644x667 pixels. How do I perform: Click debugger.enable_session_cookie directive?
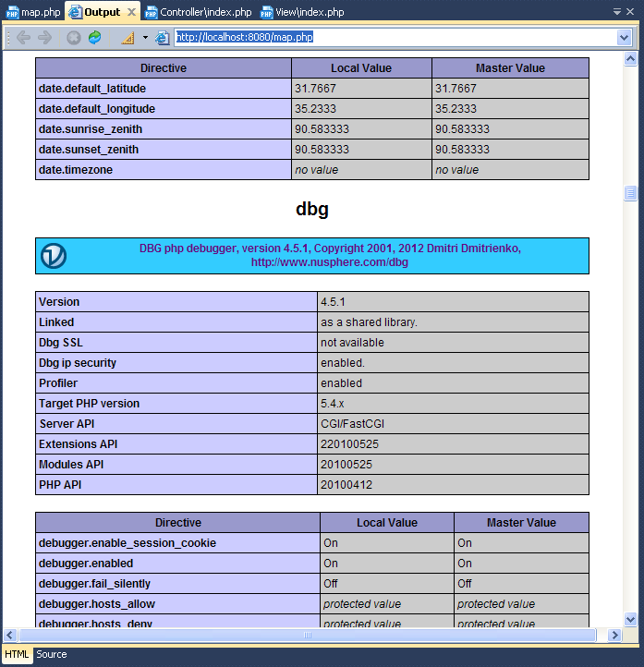point(177,543)
